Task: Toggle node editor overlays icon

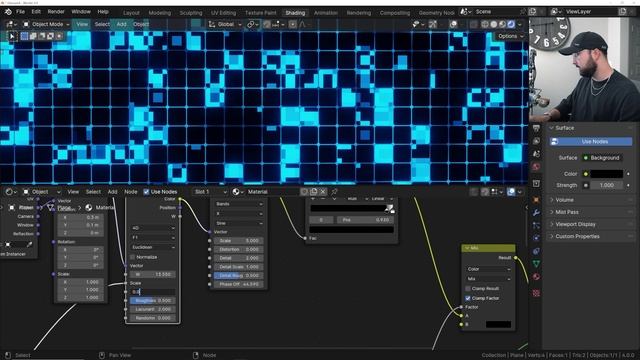Action: click(x=511, y=192)
